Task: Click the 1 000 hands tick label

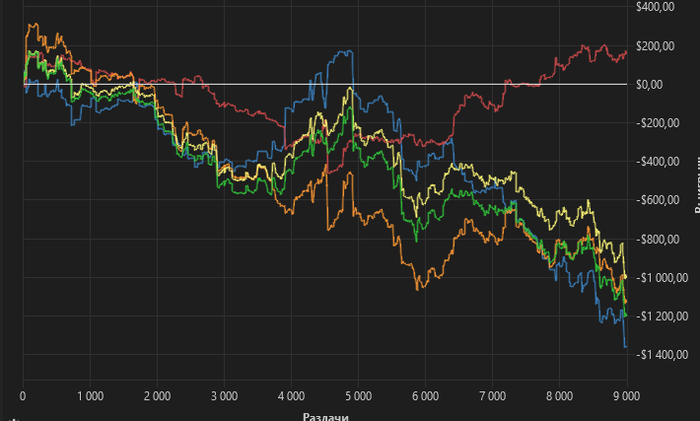Action: [x=91, y=396]
